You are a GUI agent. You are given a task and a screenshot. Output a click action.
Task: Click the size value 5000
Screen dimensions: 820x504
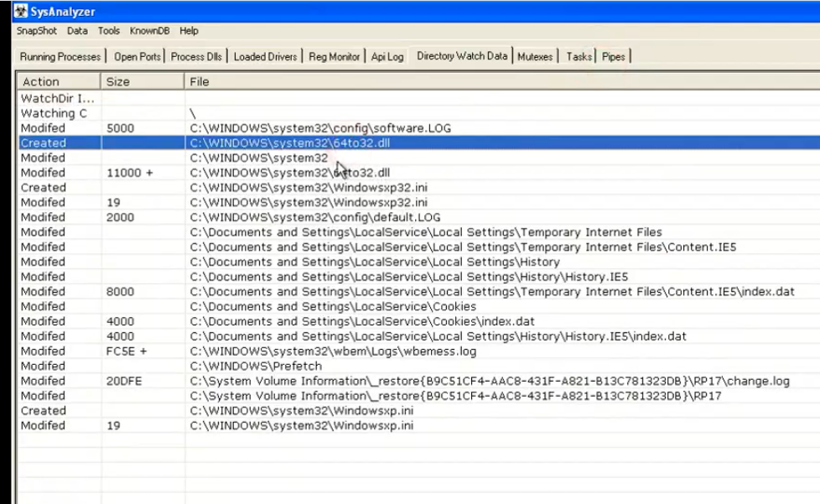point(120,128)
